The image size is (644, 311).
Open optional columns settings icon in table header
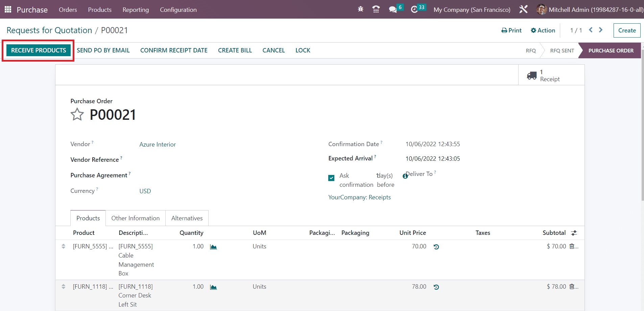[x=574, y=233]
